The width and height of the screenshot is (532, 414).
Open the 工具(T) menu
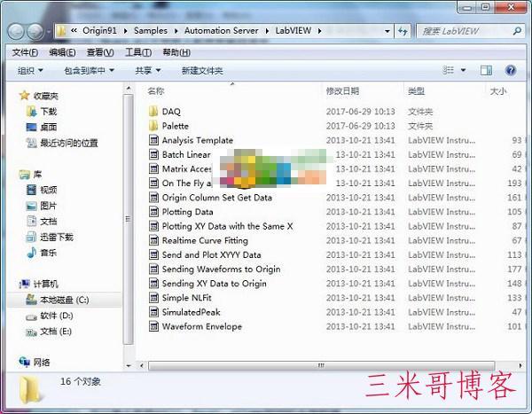tap(138, 52)
